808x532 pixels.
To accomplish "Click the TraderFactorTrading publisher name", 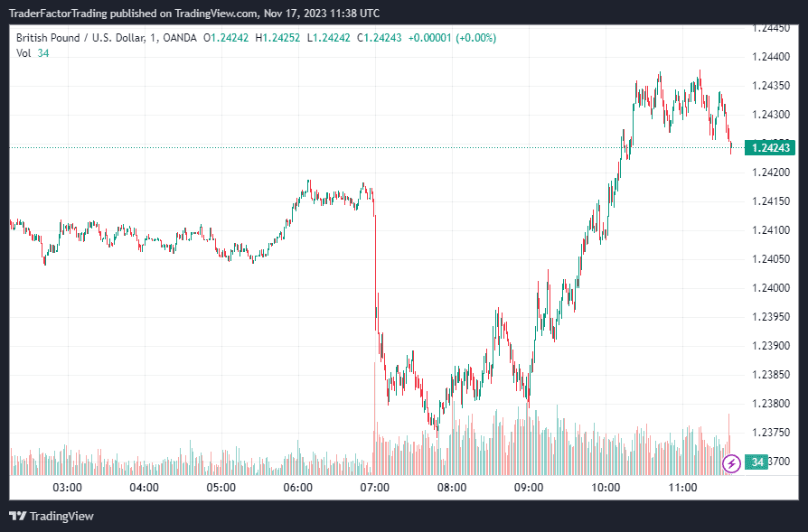I will pyautogui.click(x=64, y=14).
